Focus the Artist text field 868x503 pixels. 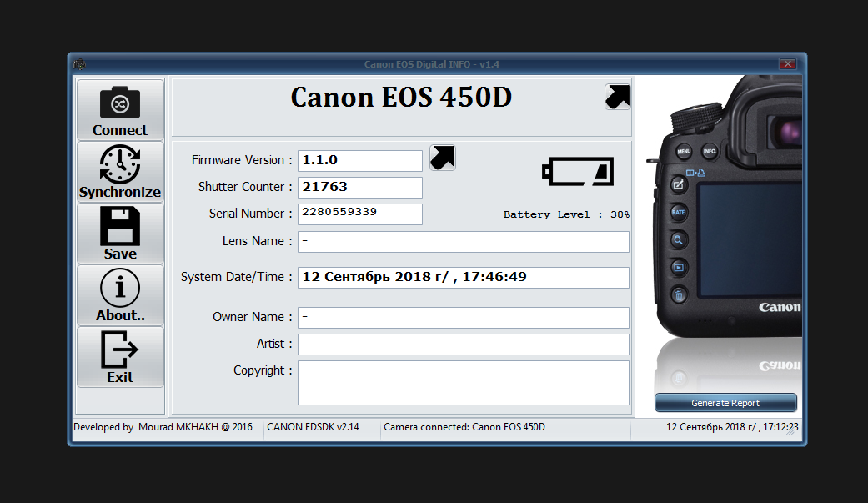[x=463, y=345]
